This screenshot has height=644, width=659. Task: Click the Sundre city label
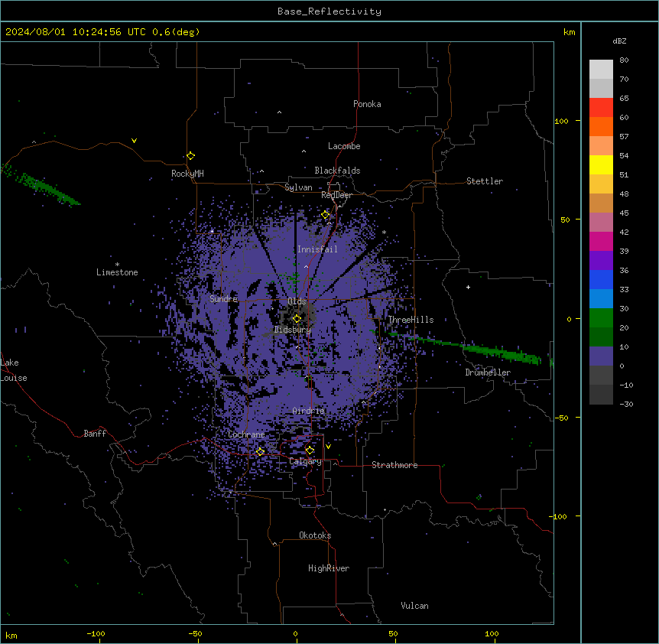[223, 299]
